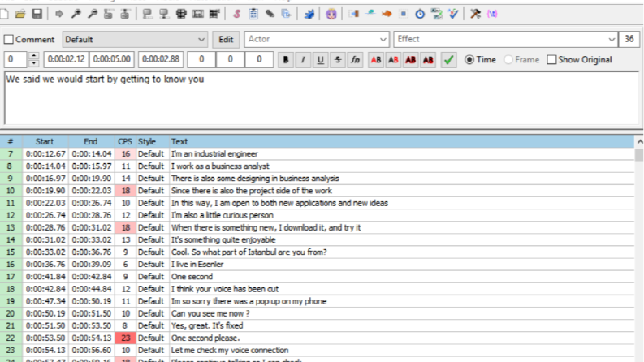
Task: Toggle strikeout with the S button
Action: (338, 60)
